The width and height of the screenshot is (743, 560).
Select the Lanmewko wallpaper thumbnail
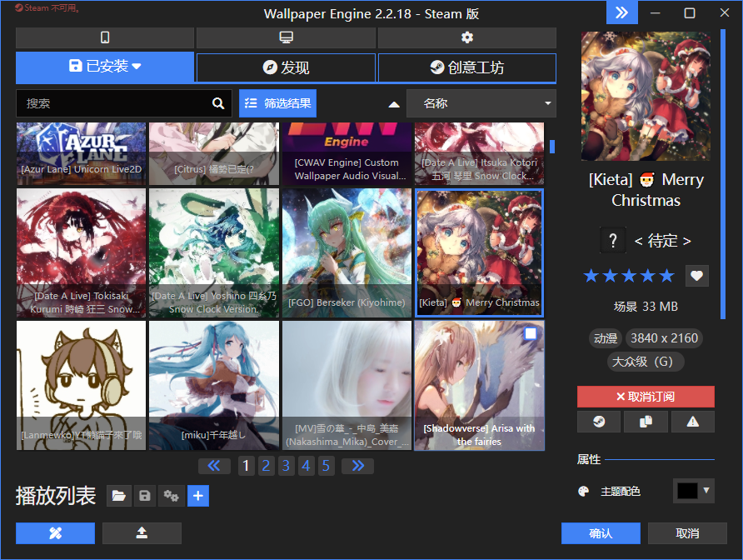(81, 386)
